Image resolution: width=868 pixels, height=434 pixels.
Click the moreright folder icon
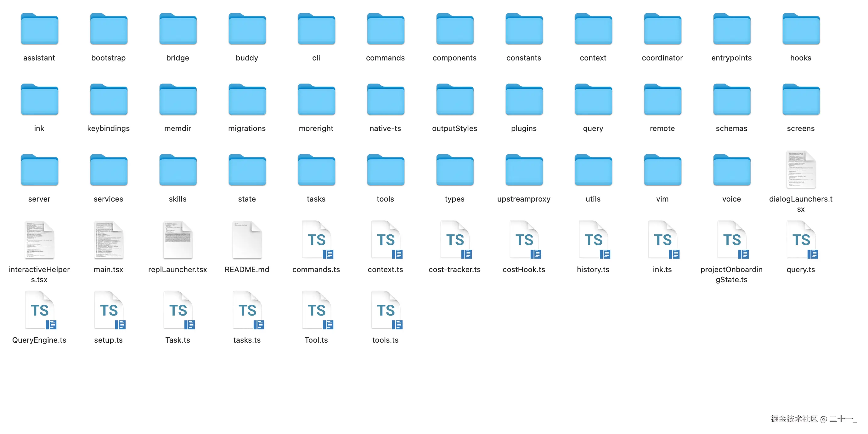316,100
